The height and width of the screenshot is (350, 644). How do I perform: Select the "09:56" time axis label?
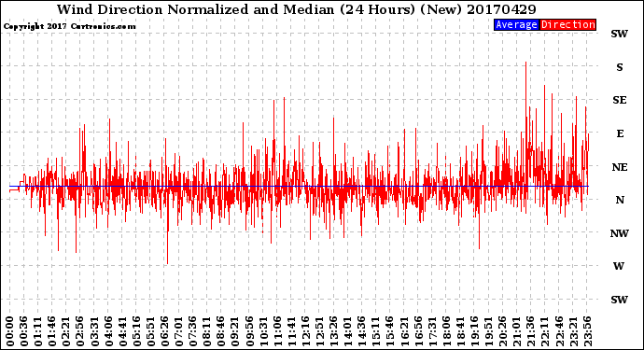249,331
